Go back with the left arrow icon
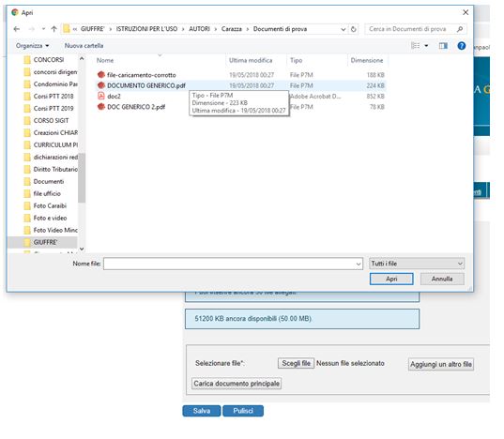 pyautogui.click(x=17, y=29)
